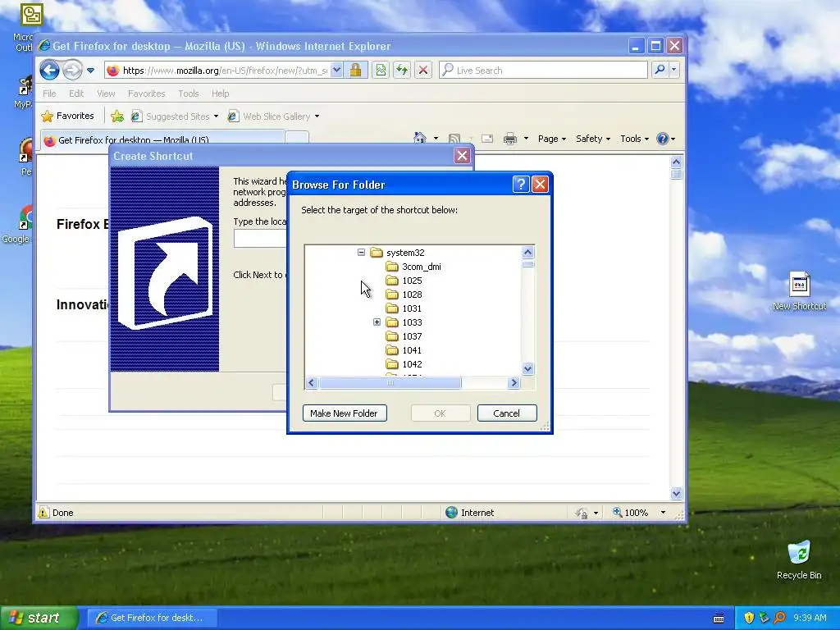This screenshot has height=630, width=840.
Task: Click the security lock icon in the address bar
Action: (x=355, y=71)
